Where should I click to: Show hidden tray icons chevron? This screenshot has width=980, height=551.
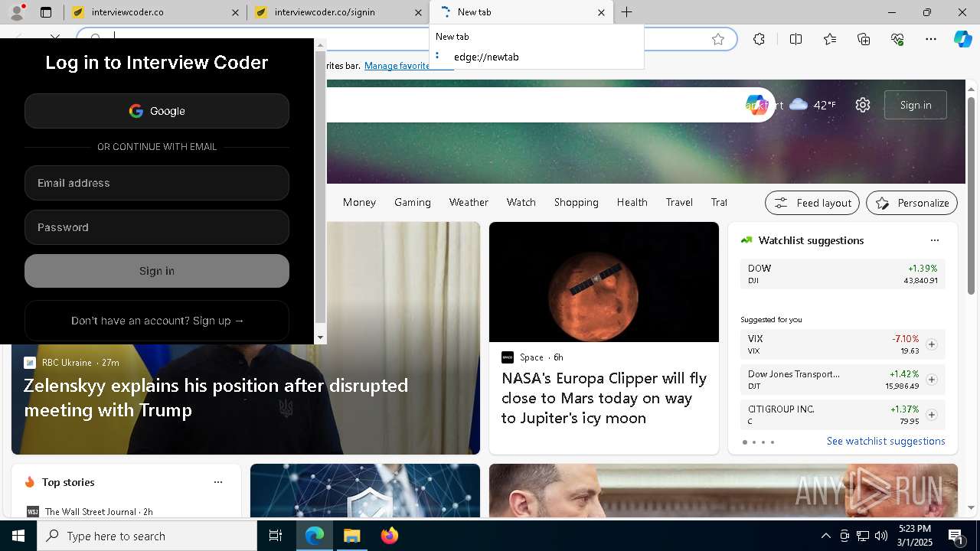point(825,536)
